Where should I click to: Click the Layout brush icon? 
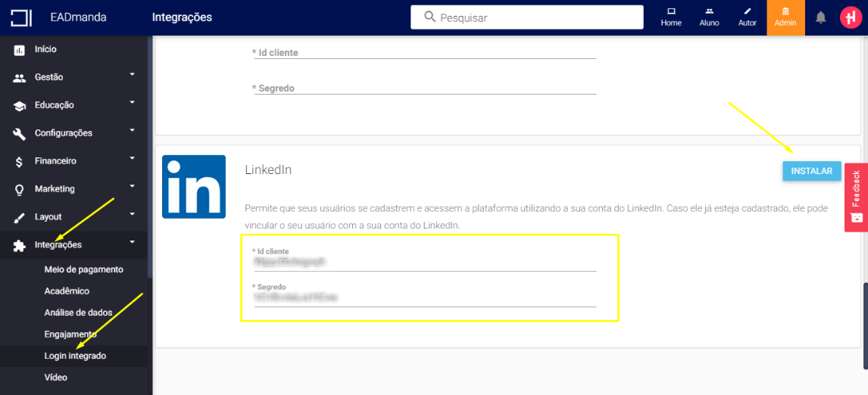pos(20,217)
